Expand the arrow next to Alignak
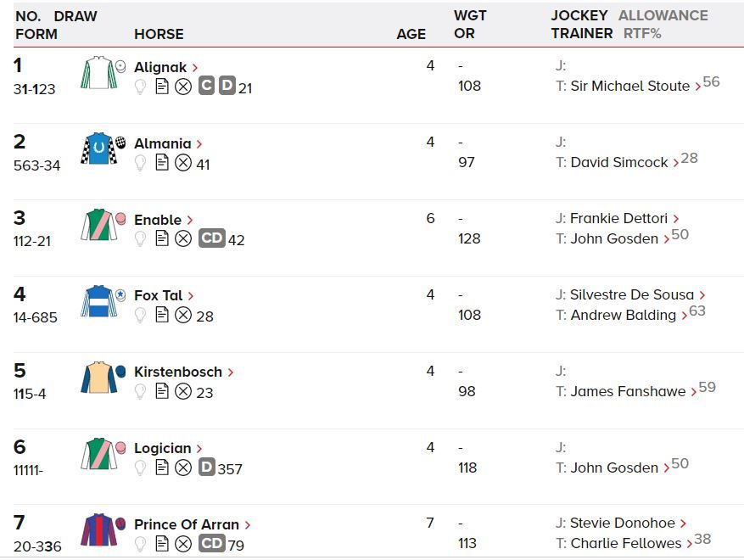 (195, 68)
